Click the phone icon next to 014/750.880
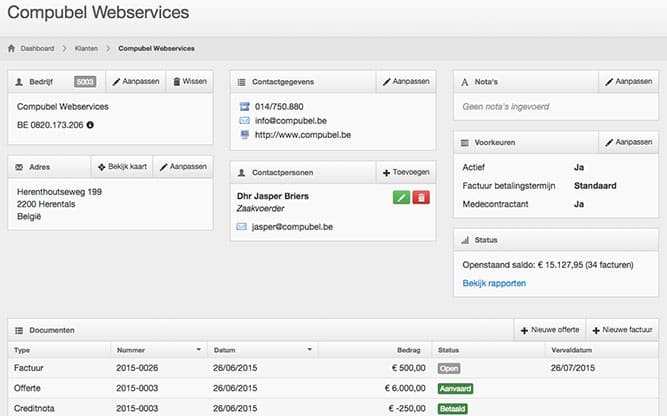Viewport: 667px width, 416px height. pyautogui.click(x=243, y=106)
